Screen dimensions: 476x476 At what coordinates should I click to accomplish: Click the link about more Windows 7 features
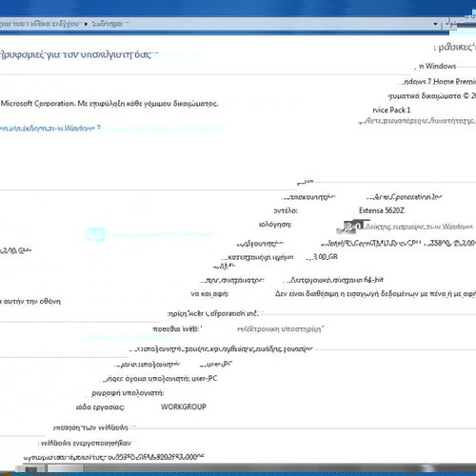coord(417,121)
